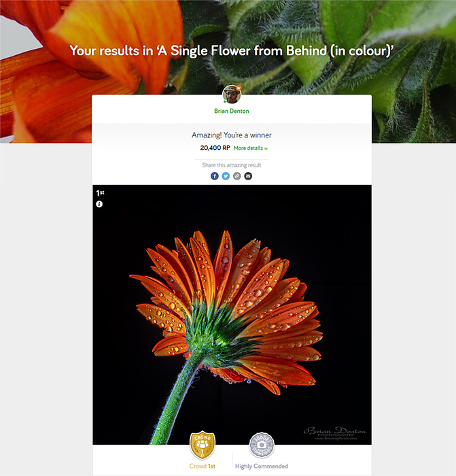Screen dimensions: 456x476
Task: Click the orange badge on profile avatar
Action: pyautogui.click(x=239, y=88)
